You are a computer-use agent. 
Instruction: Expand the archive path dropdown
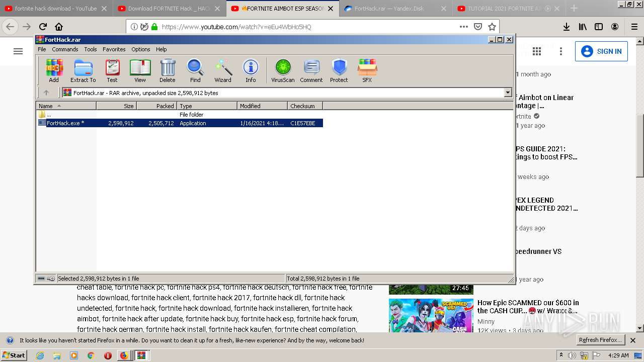(x=508, y=93)
